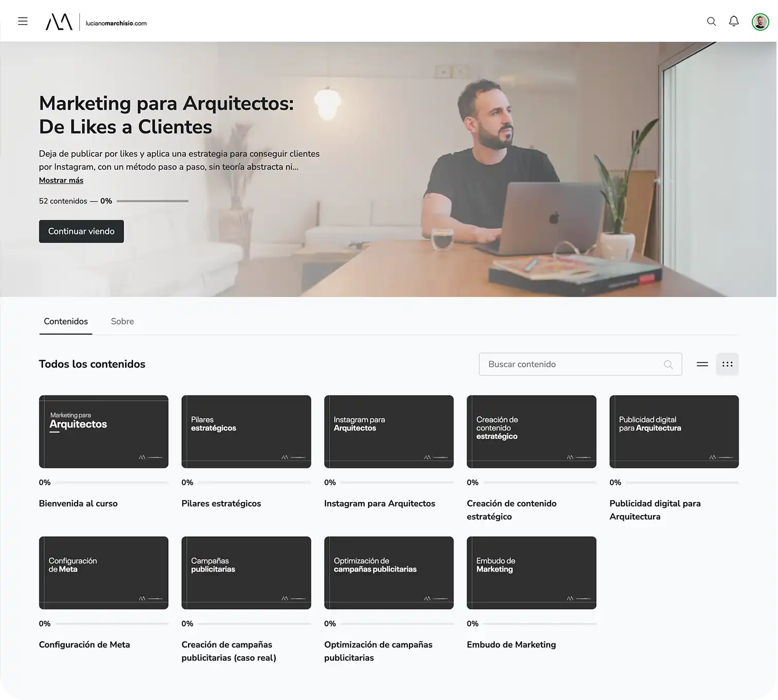Screen dimensions: 778x700
Task: Expand description with Mostrar más
Action: pyautogui.click(x=61, y=181)
